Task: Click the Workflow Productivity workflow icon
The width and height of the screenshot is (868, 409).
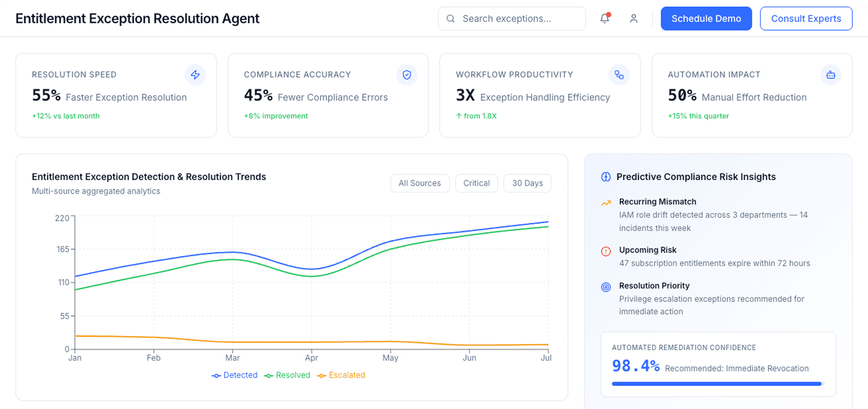Action: click(619, 75)
